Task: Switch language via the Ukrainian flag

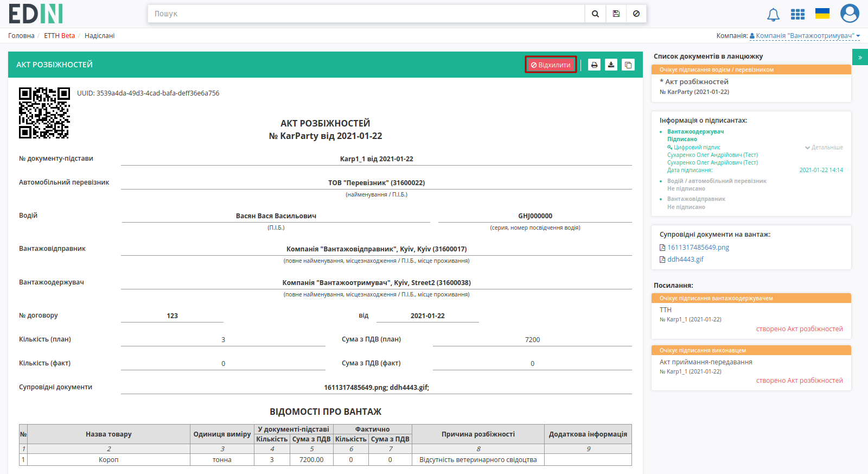Action: [x=822, y=14]
